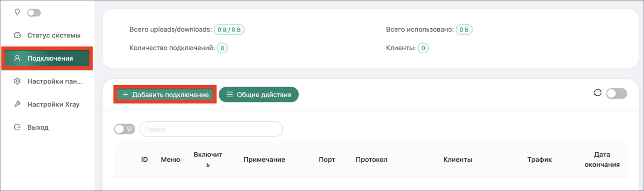Toggle the dark theme switch
This screenshot has height=191, width=644.
click(34, 13)
